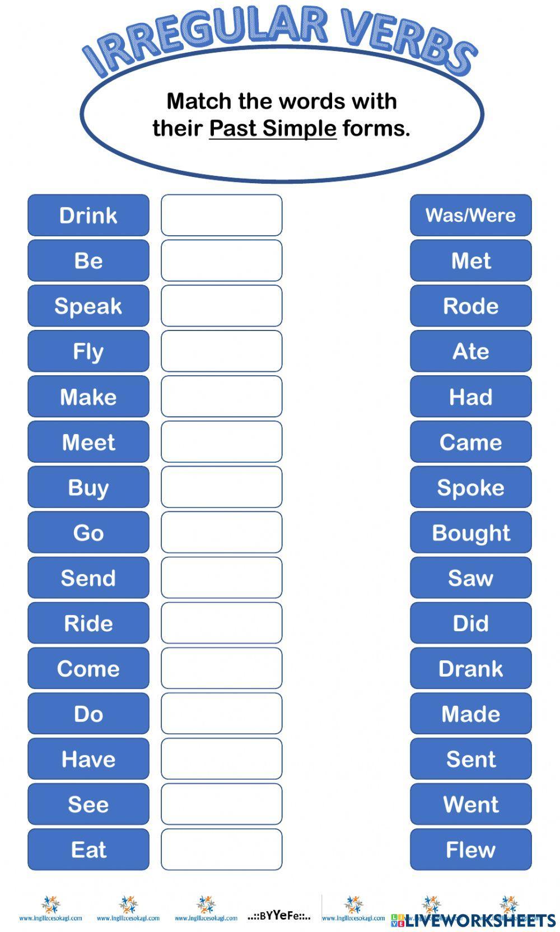
Task: Select the Bought word tile
Action: [470, 532]
